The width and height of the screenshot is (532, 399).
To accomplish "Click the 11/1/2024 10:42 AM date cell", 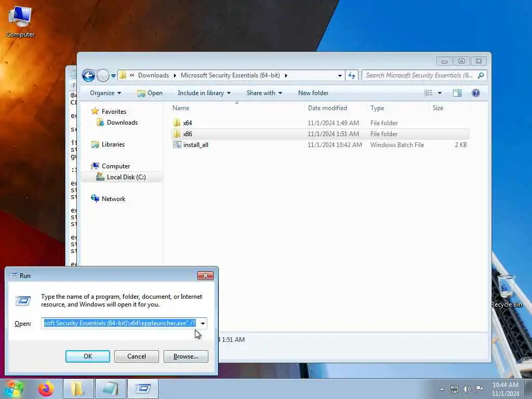I will (335, 144).
